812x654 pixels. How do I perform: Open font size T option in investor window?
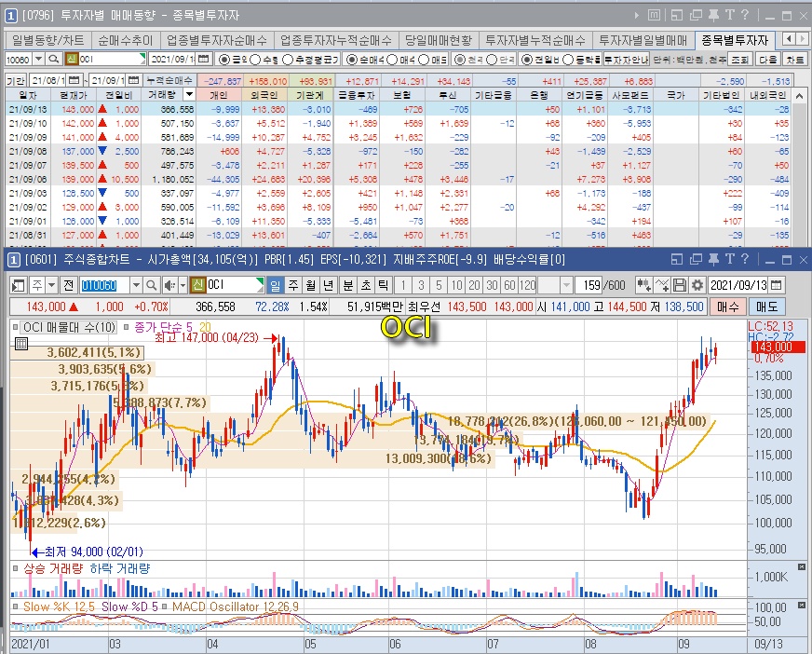pyautogui.click(x=729, y=15)
